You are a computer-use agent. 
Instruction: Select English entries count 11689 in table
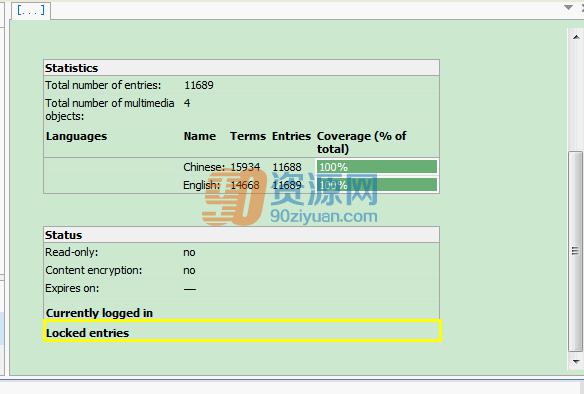pyautogui.click(x=287, y=185)
